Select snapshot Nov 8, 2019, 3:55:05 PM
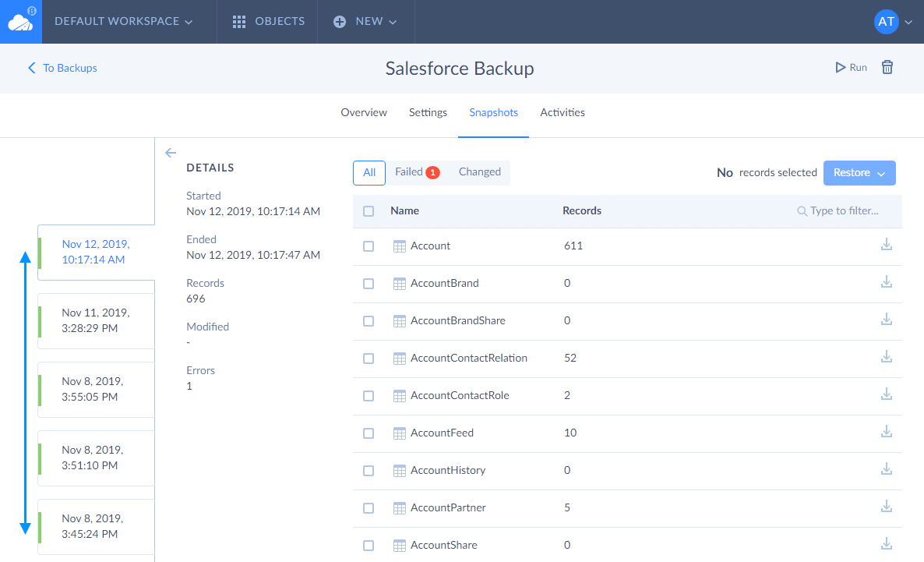The image size is (924, 562). [96, 389]
